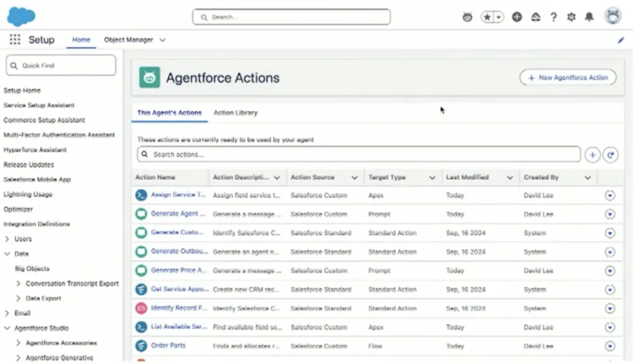Image resolution: width=635 pixels, height=364 pixels.
Task: Click the plus circle icon in the header
Action: [x=517, y=17]
